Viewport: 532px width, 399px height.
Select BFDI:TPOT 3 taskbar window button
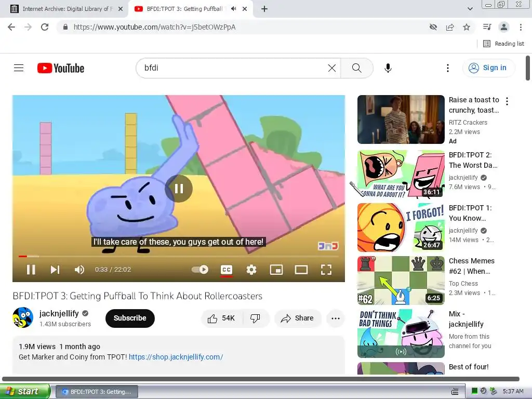(97, 392)
